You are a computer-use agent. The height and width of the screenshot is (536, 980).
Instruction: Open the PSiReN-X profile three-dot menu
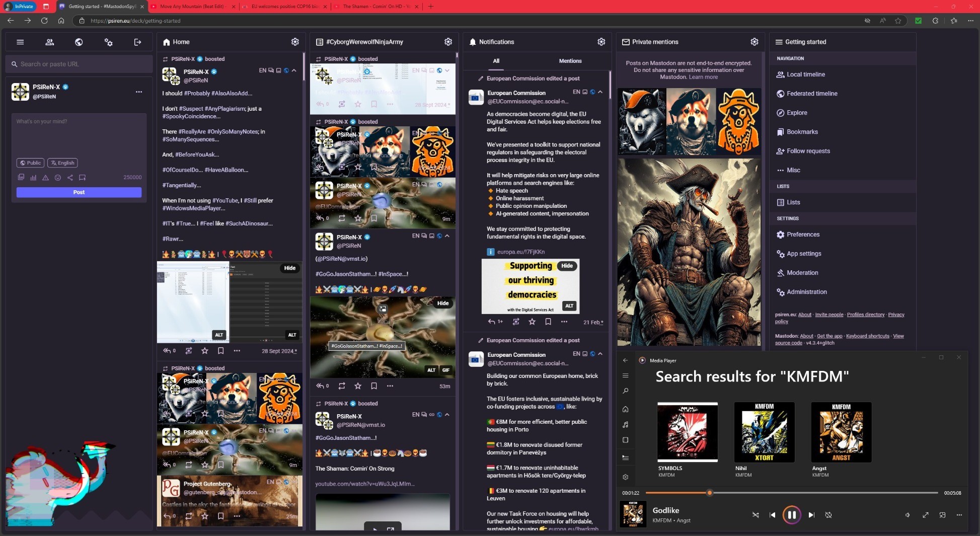pos(139,92)
